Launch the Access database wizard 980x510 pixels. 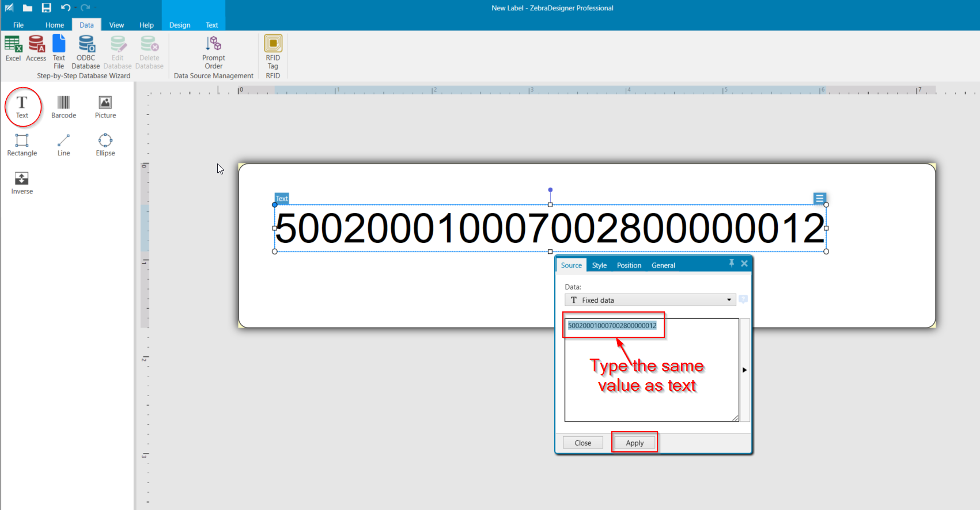[x=36, y=48]
